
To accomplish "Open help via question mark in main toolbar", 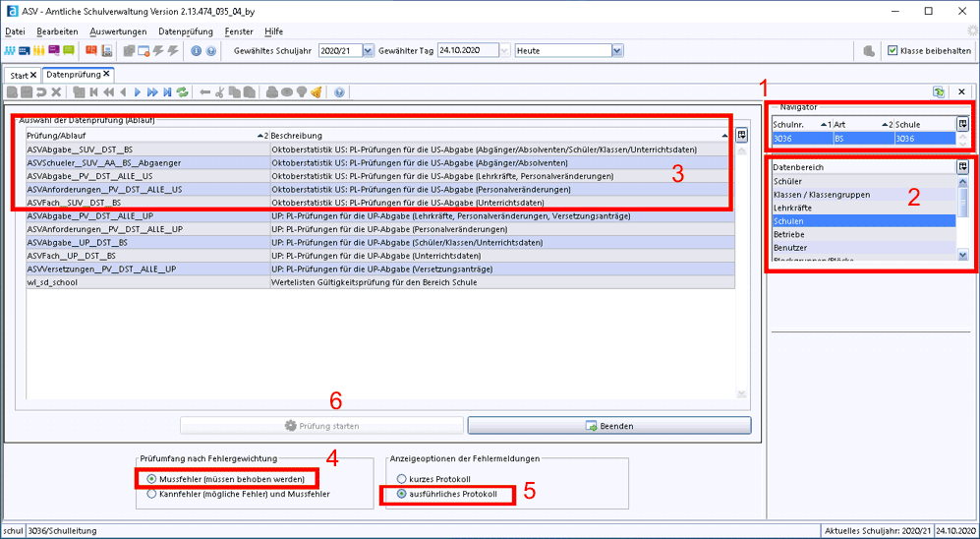I will tap(210, 51).
